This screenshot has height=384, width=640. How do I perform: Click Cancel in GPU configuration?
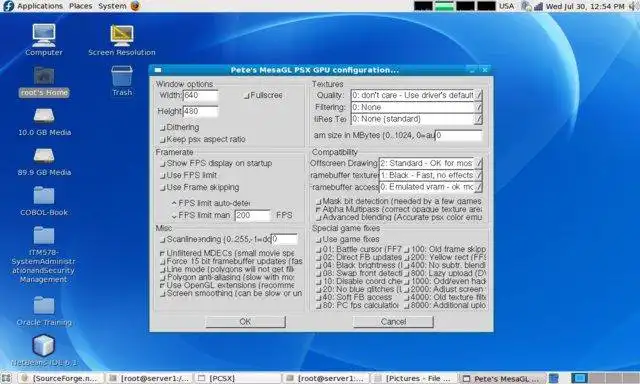pyautogui.click(x=393, y=322)
